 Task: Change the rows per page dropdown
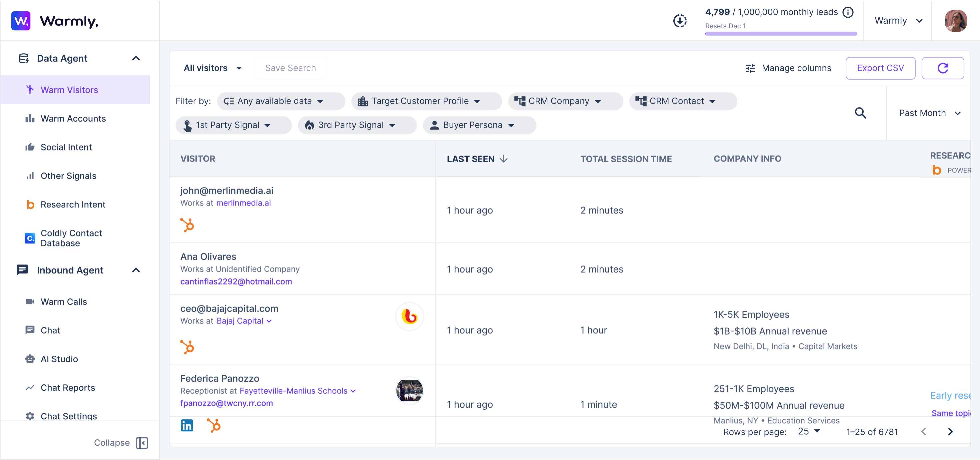tap(809, 431)
